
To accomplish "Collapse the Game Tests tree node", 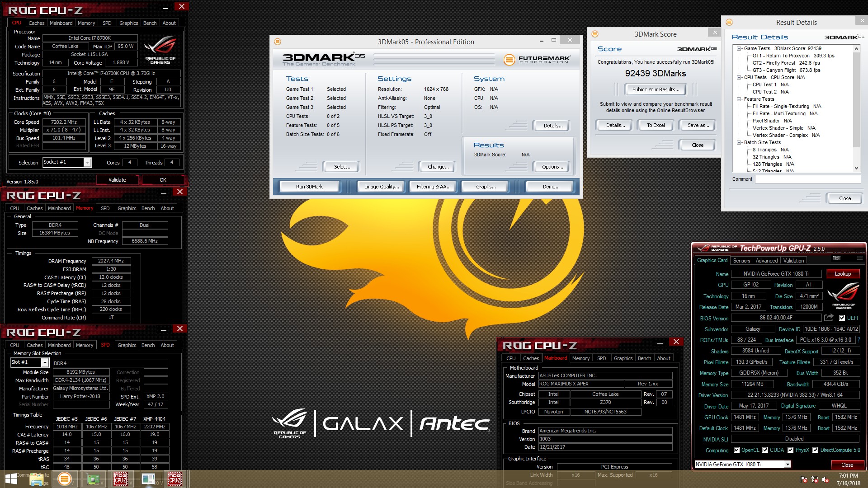I will (x=739, y=48).
